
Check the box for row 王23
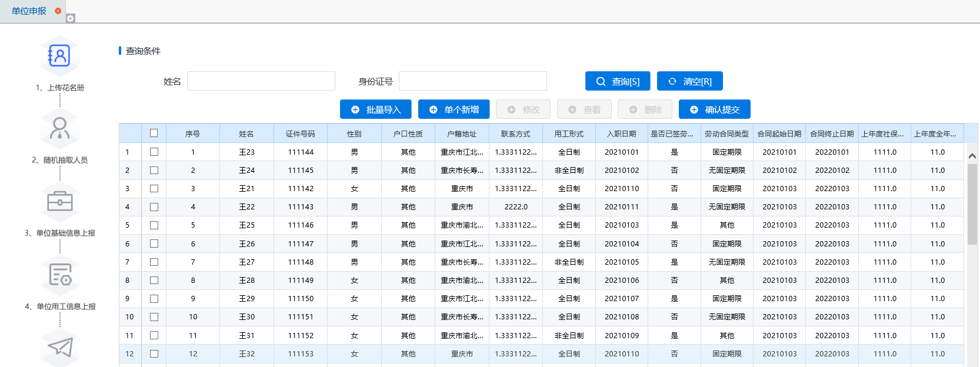point(154,152)
